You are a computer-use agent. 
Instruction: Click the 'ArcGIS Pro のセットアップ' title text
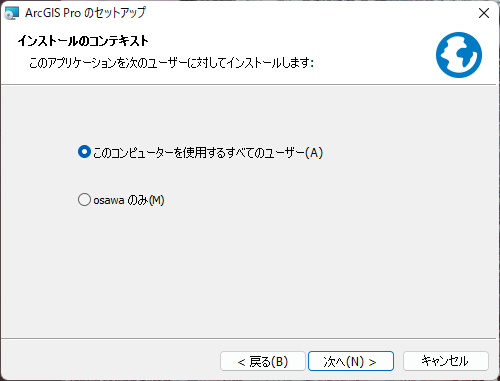[85, 13]
